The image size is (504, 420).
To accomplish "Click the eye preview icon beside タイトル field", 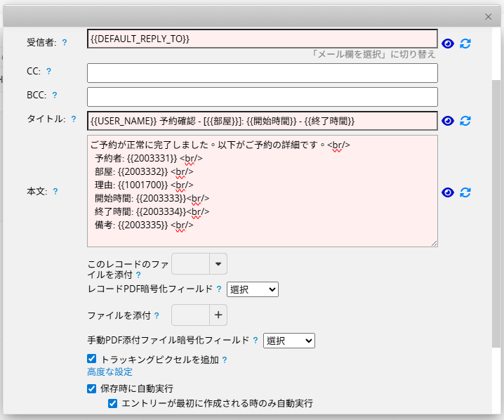I will point(448,121).
